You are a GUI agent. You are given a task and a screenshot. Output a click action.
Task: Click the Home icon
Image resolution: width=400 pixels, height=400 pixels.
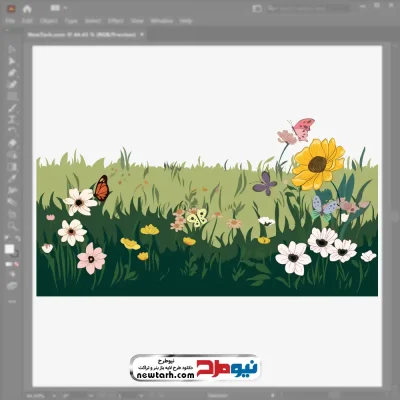27,9
